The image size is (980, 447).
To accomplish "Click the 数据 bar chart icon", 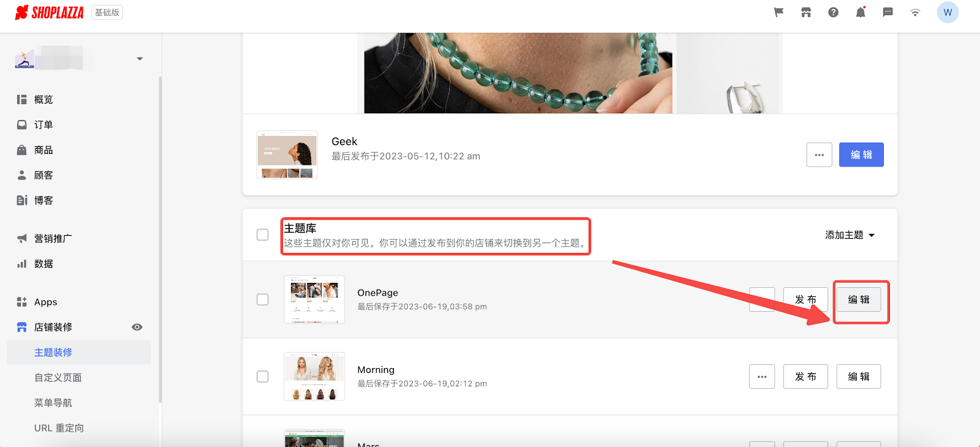I will 22,264.
